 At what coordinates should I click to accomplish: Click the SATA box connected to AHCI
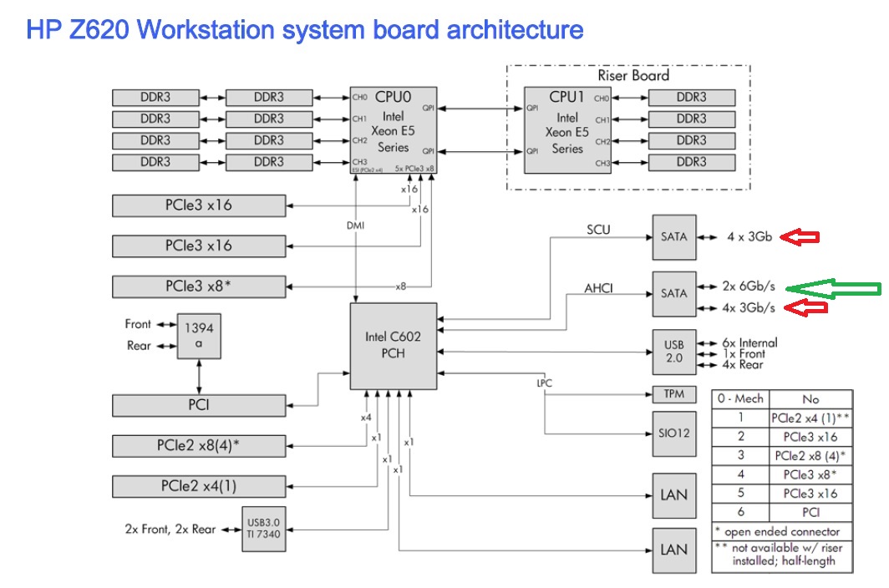[674, 294]
